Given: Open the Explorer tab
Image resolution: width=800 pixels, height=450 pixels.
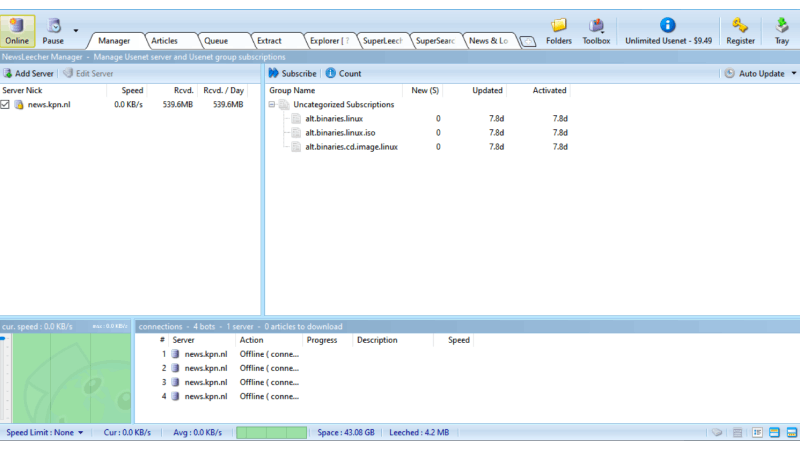Looking at the screenshot, I should 329,41.
